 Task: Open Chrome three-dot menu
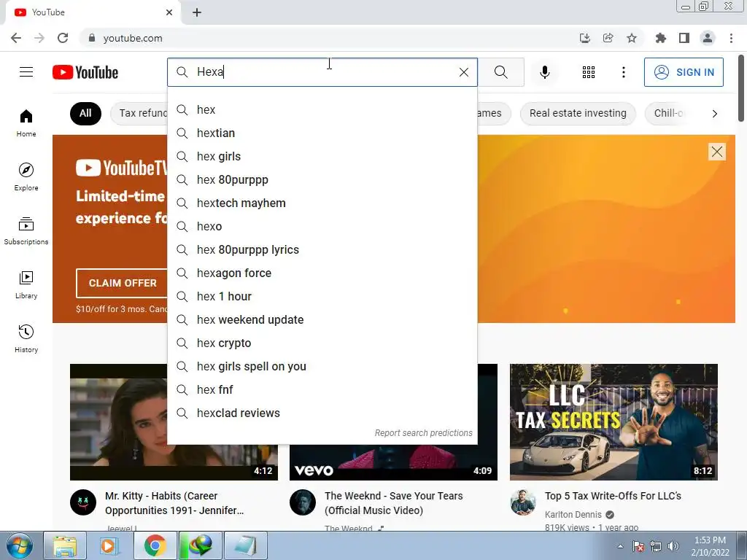(731, 38)
